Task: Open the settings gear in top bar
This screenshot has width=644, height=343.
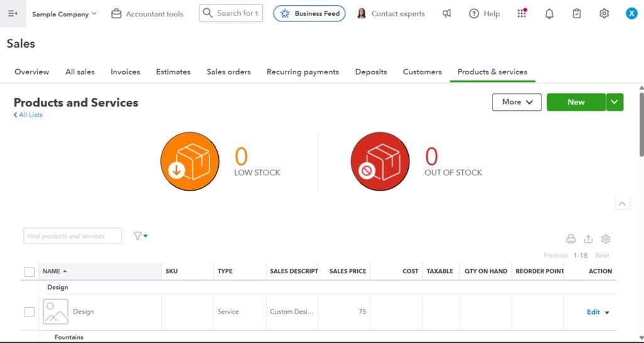Action: 604,13
